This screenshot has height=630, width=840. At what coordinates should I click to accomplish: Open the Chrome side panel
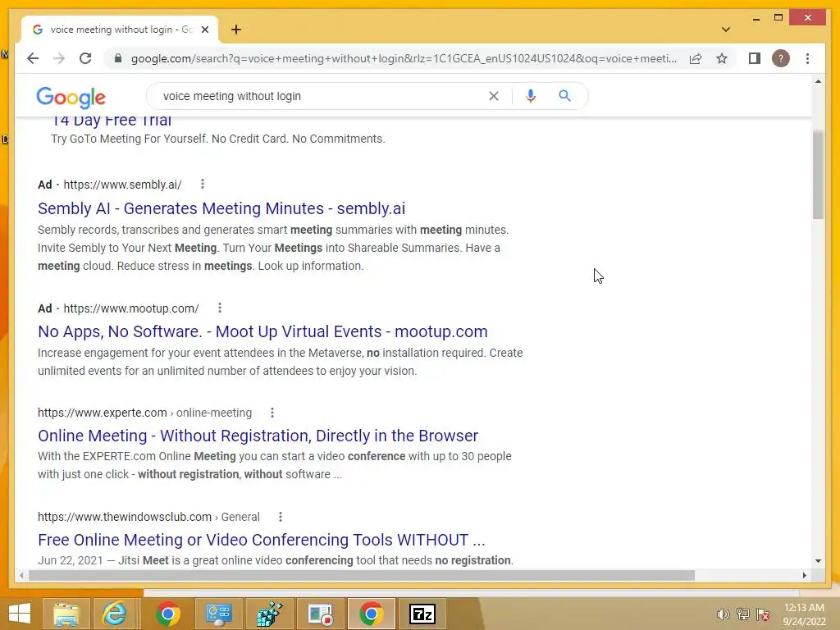coord(755,58)
